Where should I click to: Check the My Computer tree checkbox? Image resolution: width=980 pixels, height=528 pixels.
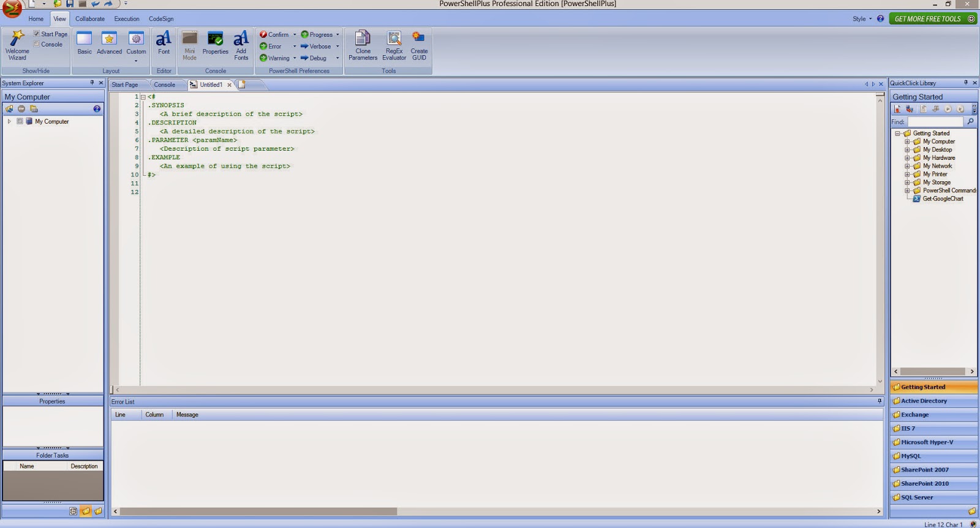[20, 121]
